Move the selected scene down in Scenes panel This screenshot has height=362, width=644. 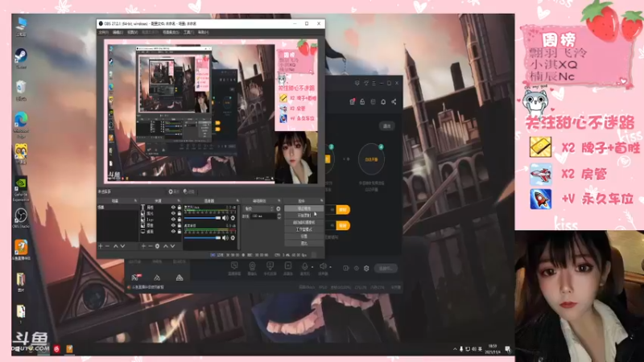pyautogui.click(x=122, y=246)
